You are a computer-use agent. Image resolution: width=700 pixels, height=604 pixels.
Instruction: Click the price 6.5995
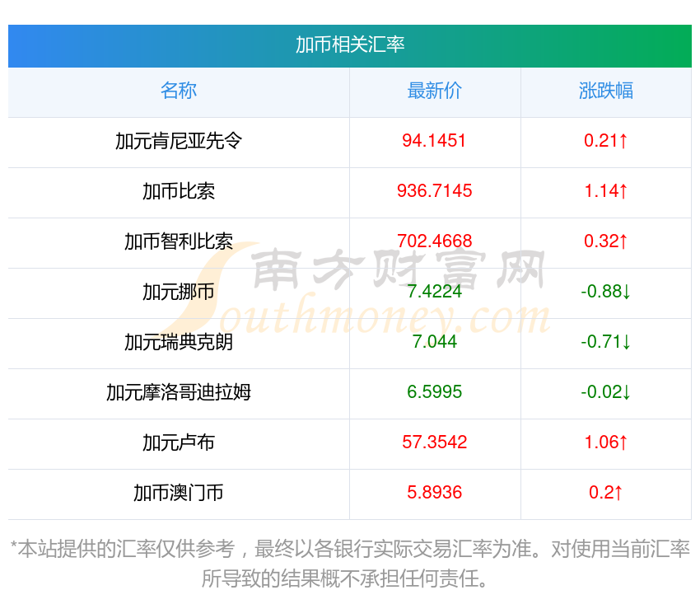(x=434, y=392)
